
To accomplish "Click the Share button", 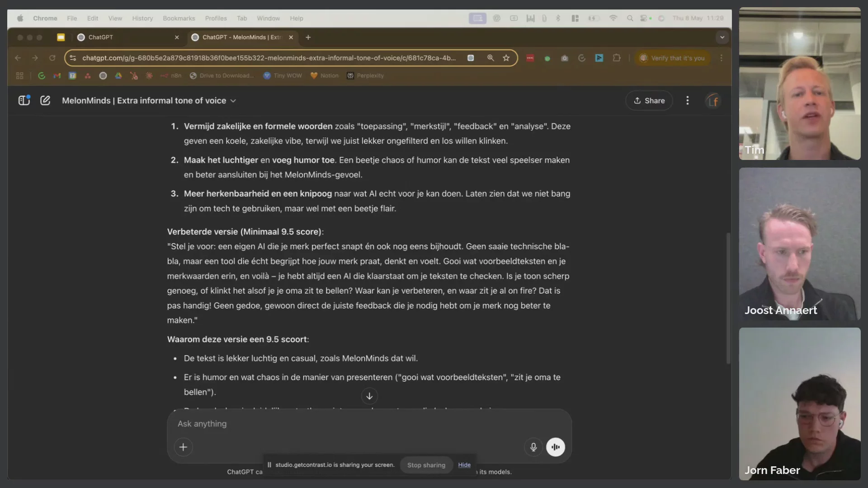I will (x=649, y=100).
